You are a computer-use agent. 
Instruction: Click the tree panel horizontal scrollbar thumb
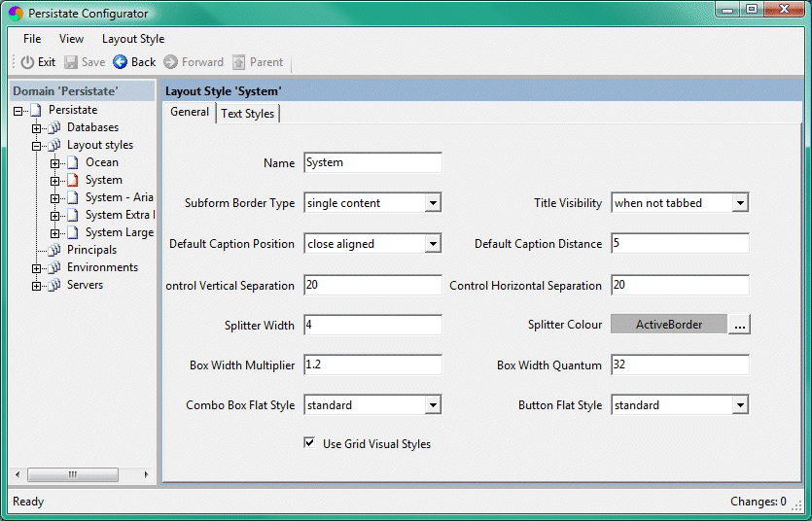tap(73, 474)
